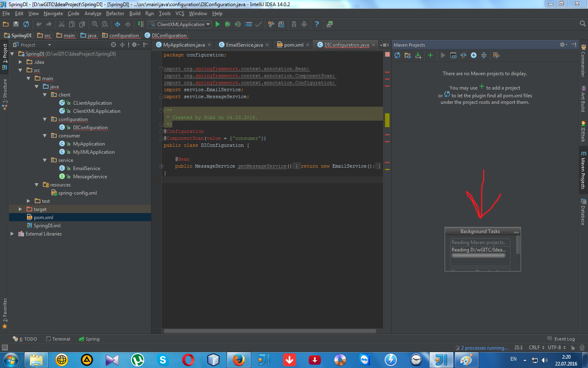
Task: Open the CRLF line separator selector
Action: tap(537, 348)
